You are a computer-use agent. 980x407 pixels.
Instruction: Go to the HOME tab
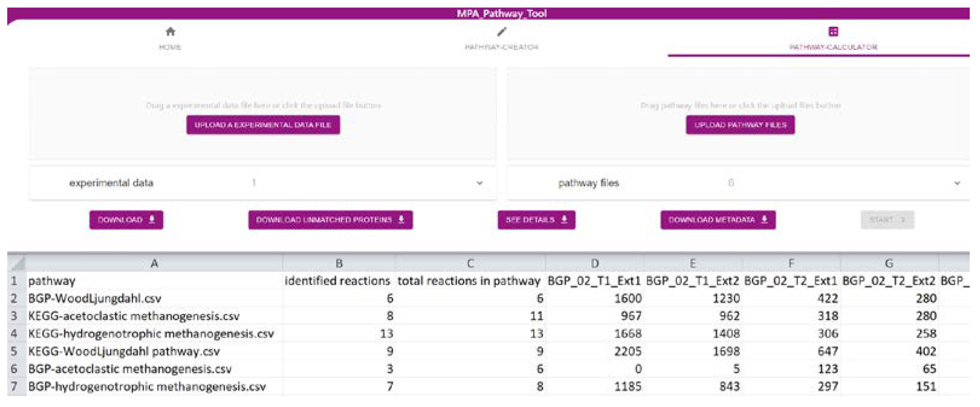170,47
